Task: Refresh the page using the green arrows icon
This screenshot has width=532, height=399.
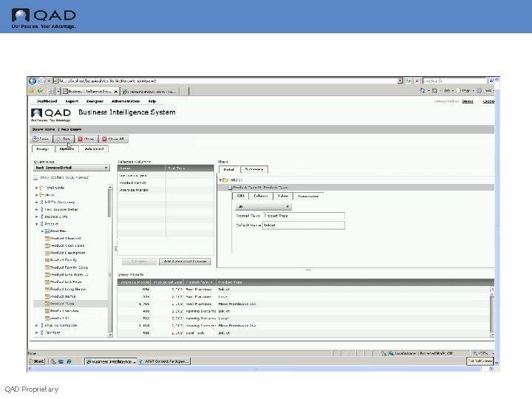Action: pyautogui.click(x=409, y=81)
